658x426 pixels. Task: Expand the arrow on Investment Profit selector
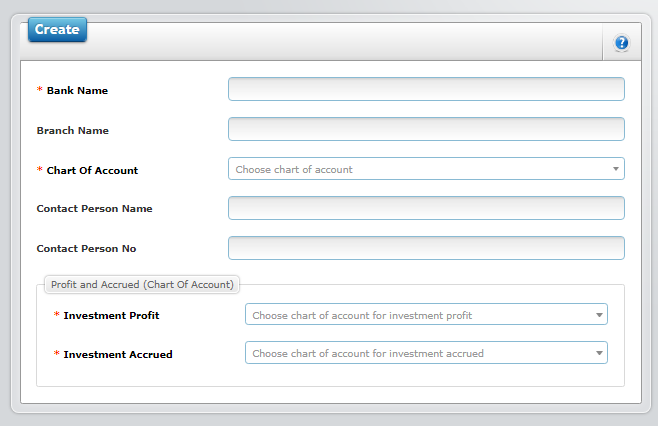[x=599, y=315]
